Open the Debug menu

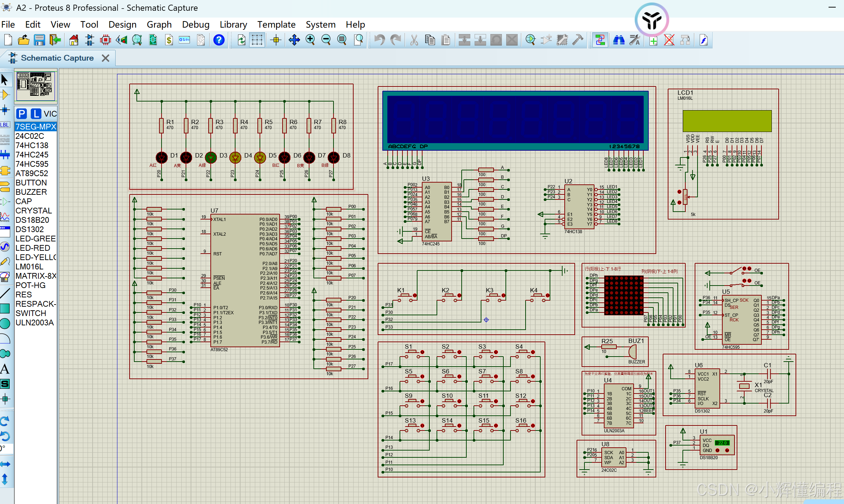(196, 24)
